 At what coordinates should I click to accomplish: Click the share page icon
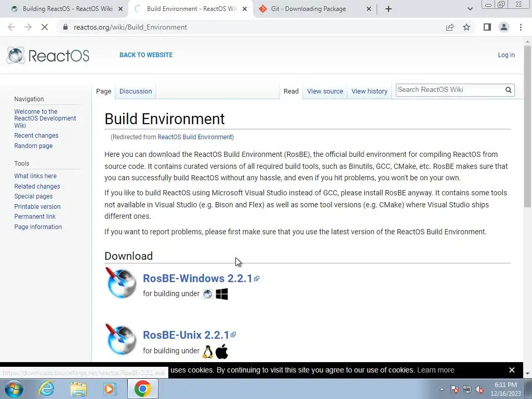pos(450,27)
